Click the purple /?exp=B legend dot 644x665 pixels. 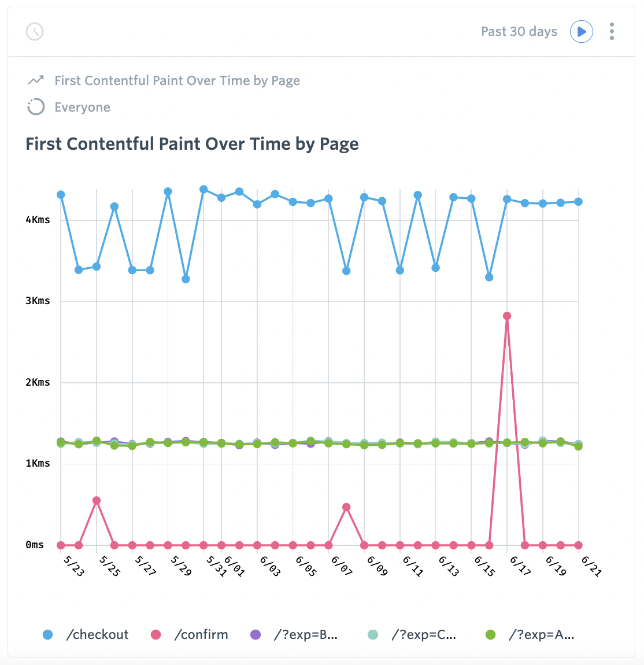point(255,634)
